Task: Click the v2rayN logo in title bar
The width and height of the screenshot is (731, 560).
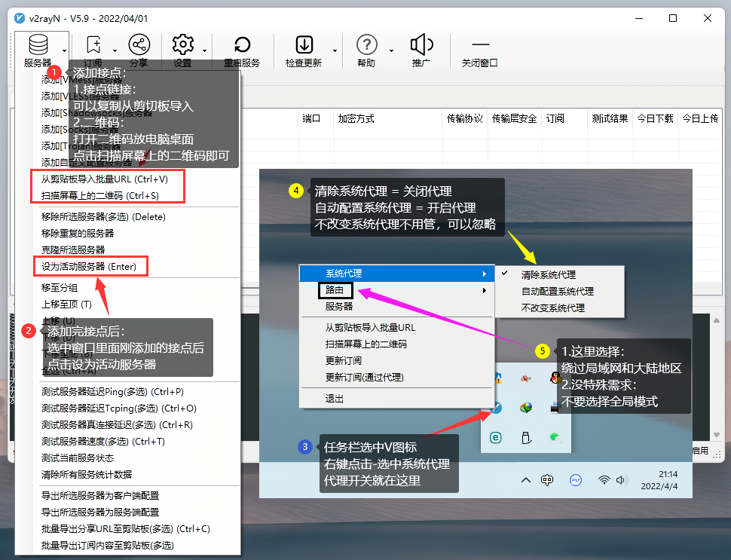Action: coord(19,18)
